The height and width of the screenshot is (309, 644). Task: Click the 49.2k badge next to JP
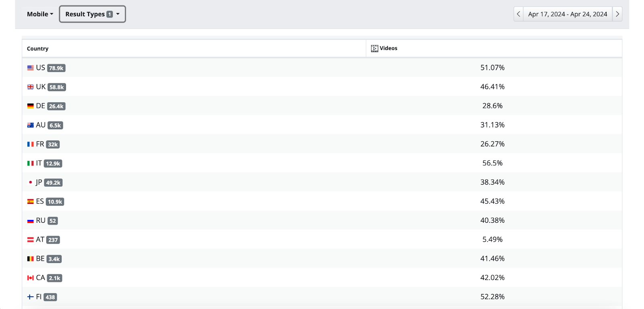pyautogui.click(x=54, y=182)
